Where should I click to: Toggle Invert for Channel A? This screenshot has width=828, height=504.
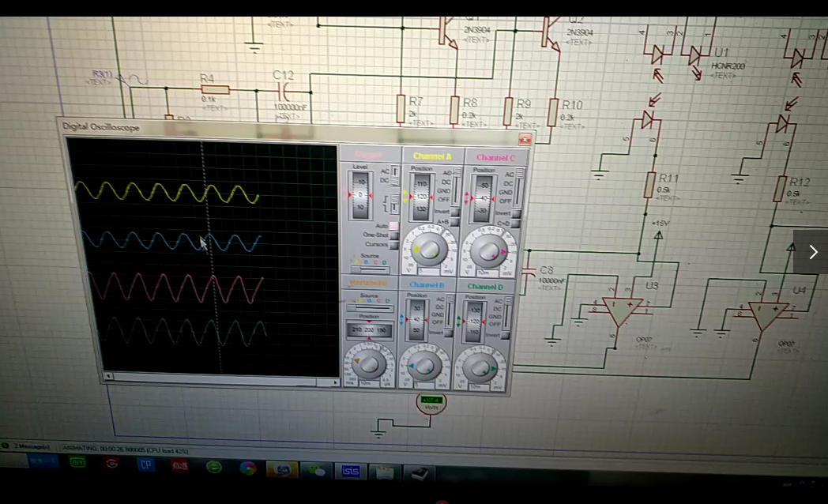pyautogui.click(x=454, y=213)
